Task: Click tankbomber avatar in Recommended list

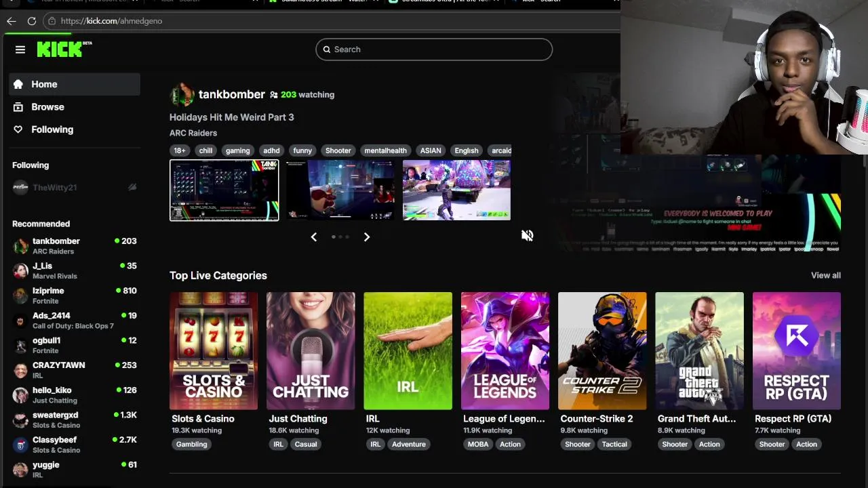Action: 20,245
